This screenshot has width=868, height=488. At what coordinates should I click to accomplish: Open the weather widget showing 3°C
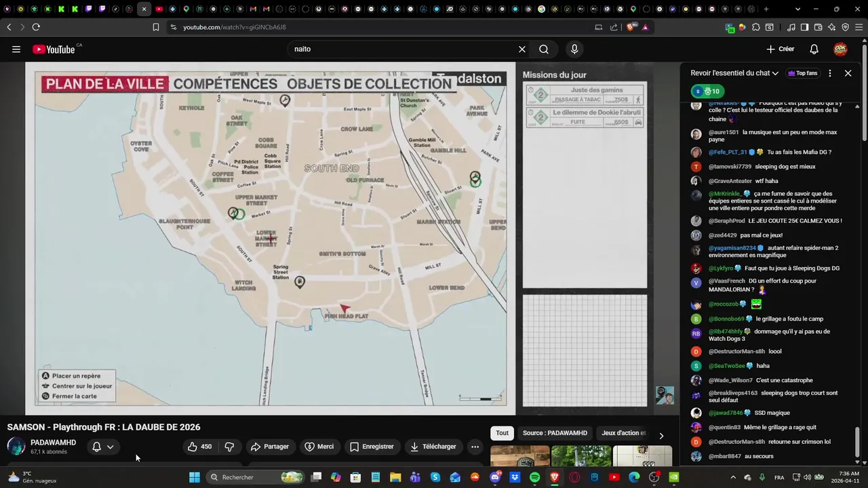click(32, 477)
